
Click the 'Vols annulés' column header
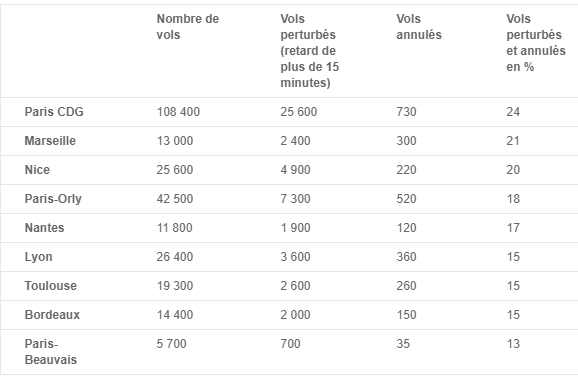point(419,27)
